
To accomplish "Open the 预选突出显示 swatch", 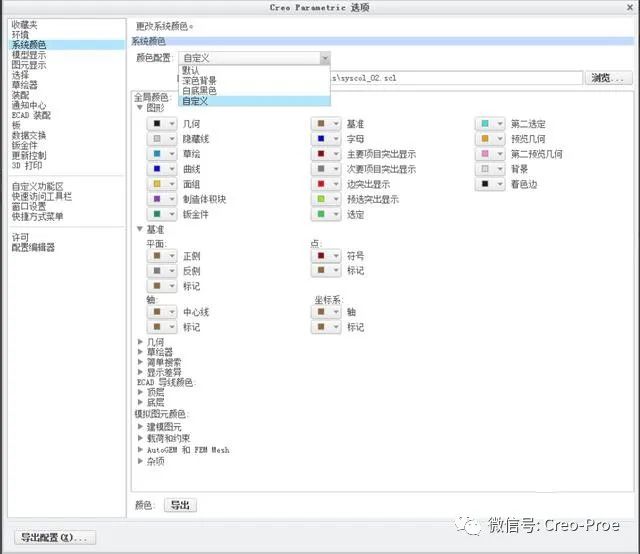I will coord(326,199).
